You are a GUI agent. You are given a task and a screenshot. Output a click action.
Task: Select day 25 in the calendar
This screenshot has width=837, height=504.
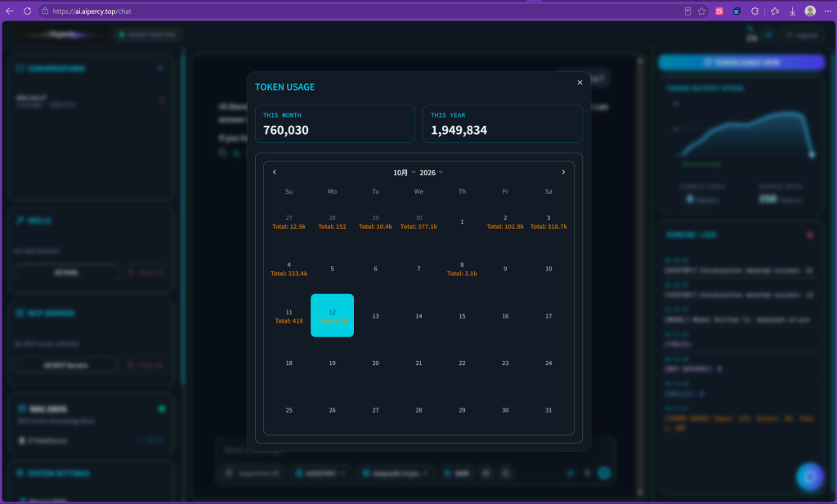coord(289,410)
